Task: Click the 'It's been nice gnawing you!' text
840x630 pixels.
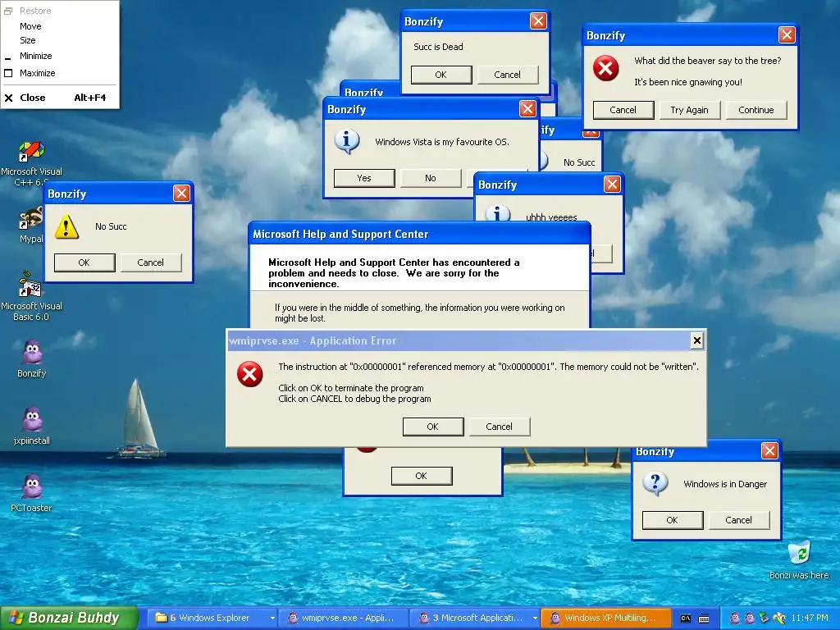Action: 688,82
